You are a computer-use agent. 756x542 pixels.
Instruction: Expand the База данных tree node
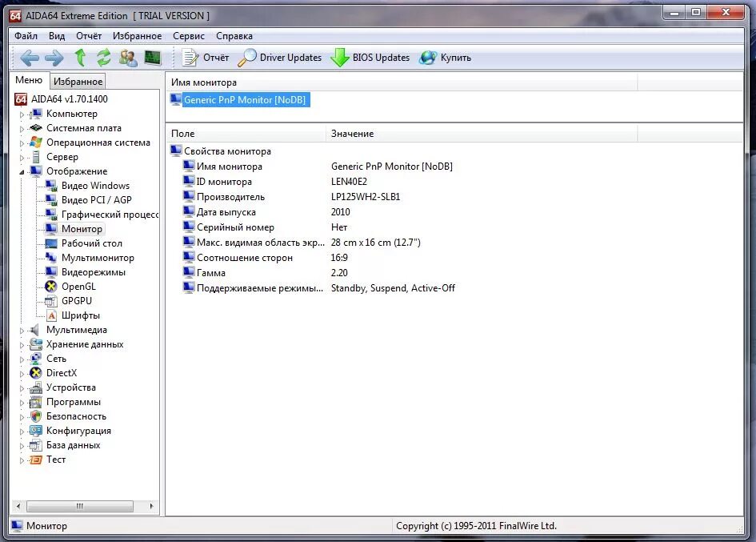point(22,447)
